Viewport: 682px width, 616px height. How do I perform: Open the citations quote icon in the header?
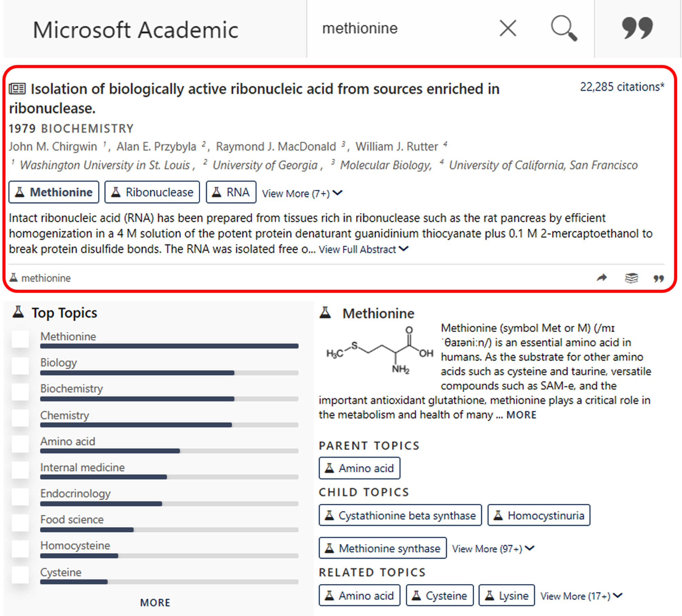[638, 28]
